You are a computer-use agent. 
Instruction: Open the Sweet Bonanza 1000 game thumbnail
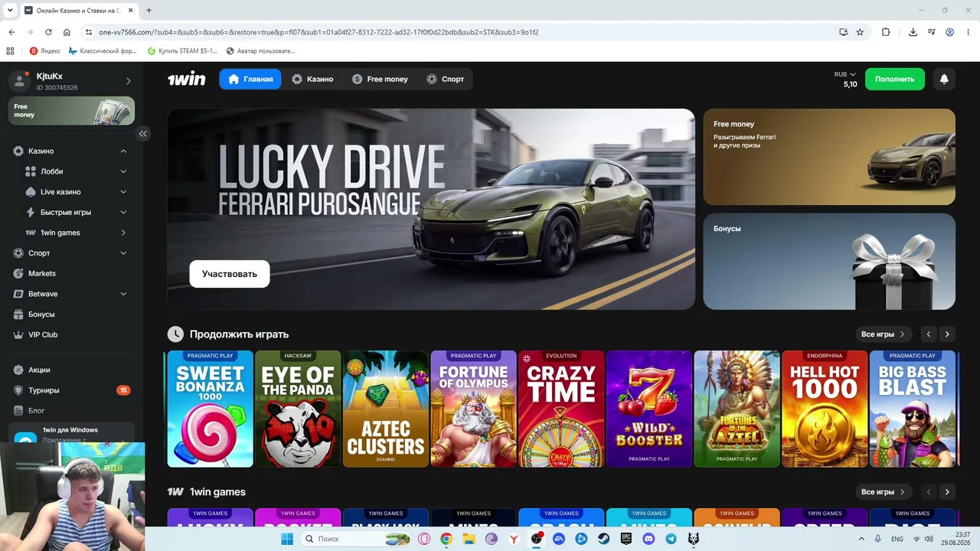tap(210, 409)
